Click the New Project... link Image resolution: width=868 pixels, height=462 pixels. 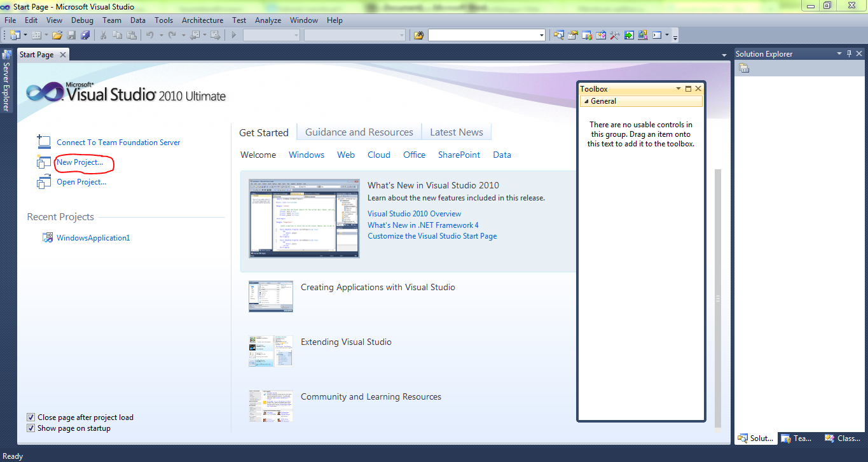tap(79, 162)
